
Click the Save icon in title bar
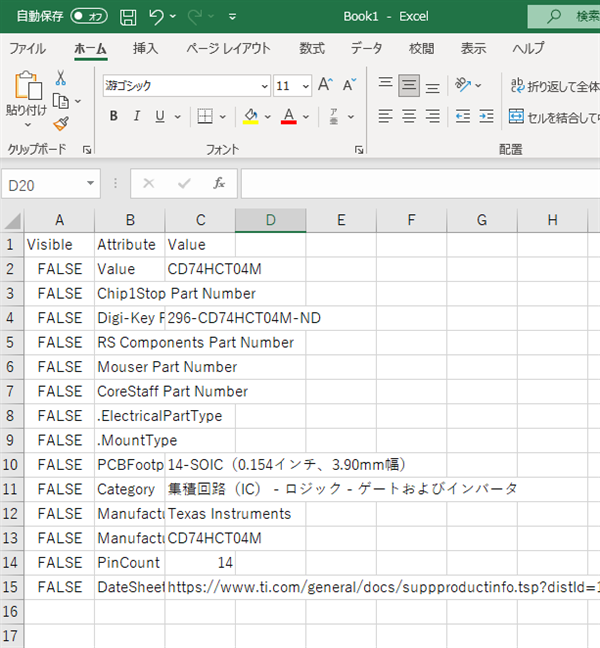128,17
